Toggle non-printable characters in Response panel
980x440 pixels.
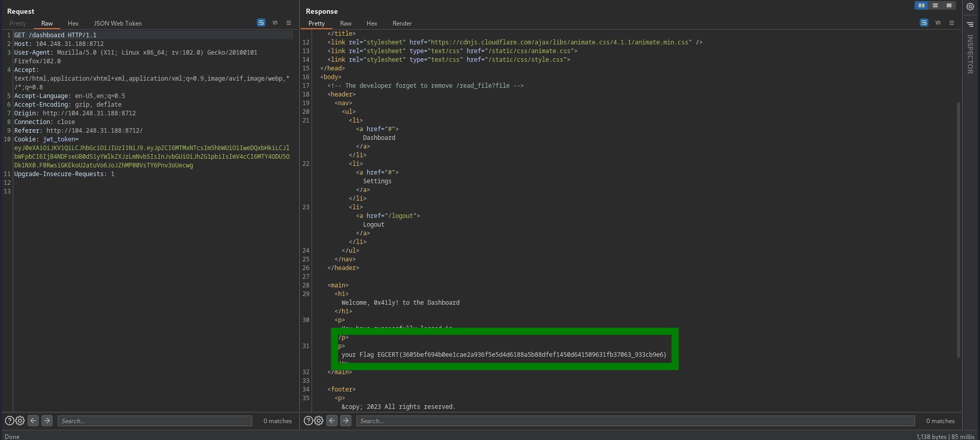tap(938, 23)
